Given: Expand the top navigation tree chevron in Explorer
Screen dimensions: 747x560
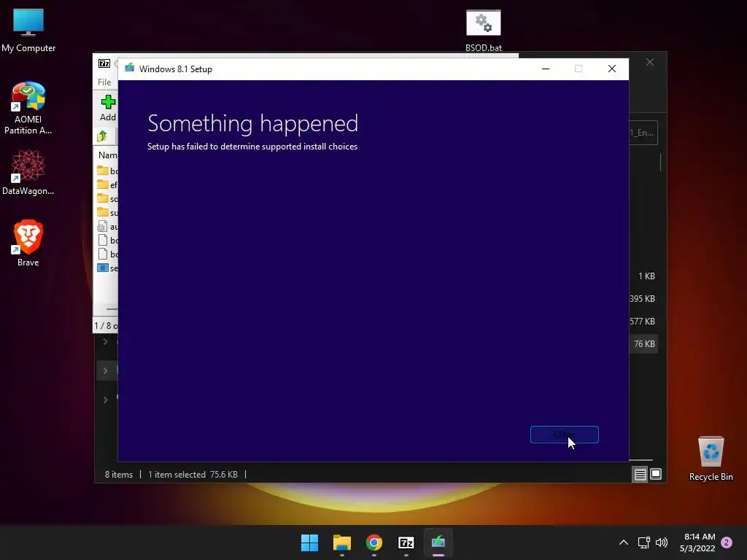Looking at the screenshot, I should [x=105, y=341].
